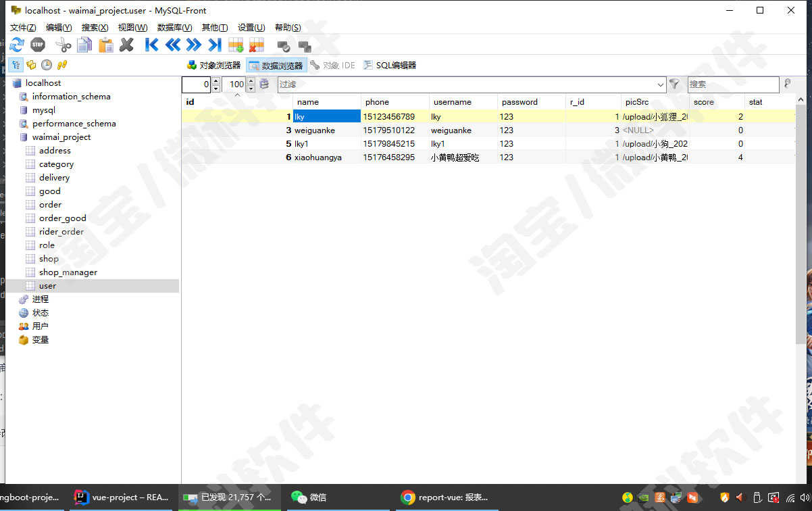This screenshot has width=812, height=511.
Task: Click the scissors cut icon
Action: point(64,45)
